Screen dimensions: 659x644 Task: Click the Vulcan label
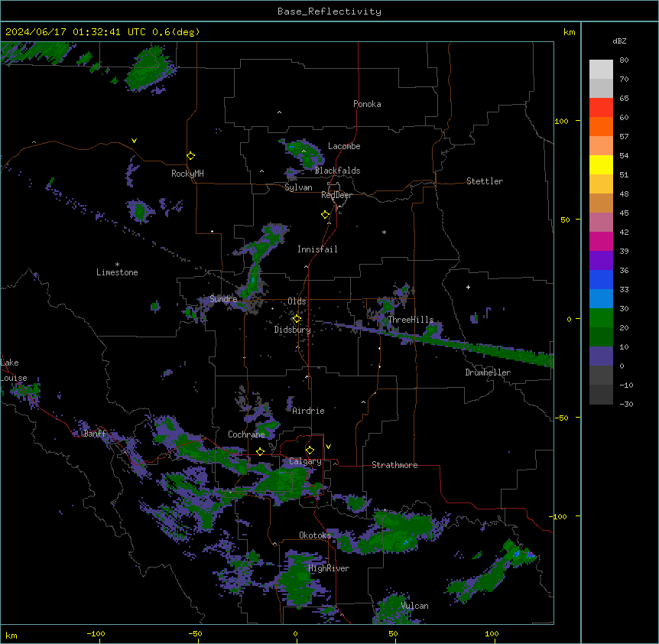pyautogui.click(x=414, y=606)
